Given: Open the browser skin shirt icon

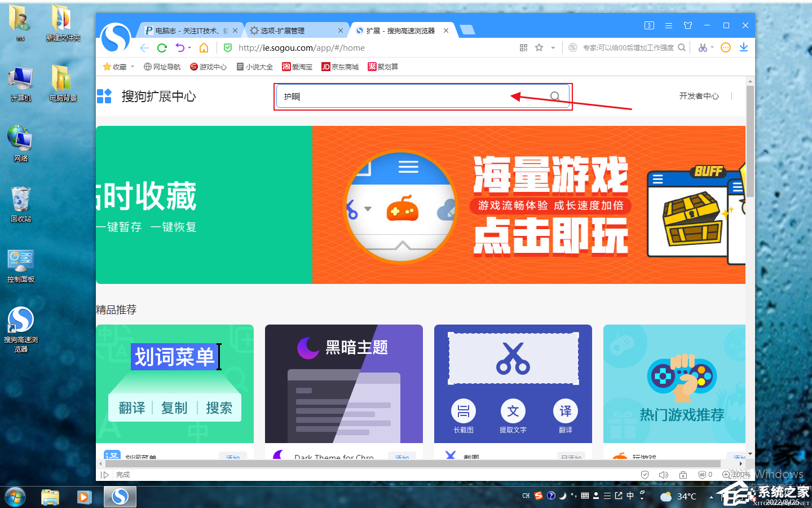Looking at the screenshot, I should (x=688, y=25).
